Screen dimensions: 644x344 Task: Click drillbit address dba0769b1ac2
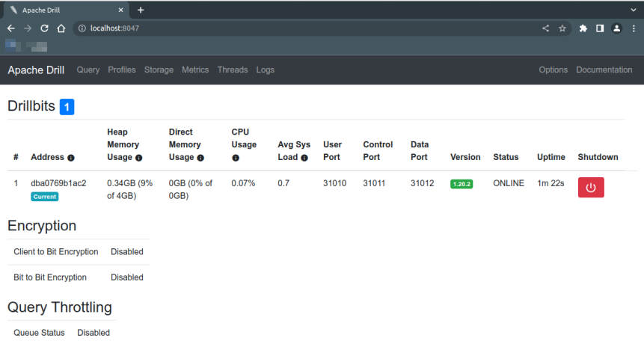coord(58,183)
